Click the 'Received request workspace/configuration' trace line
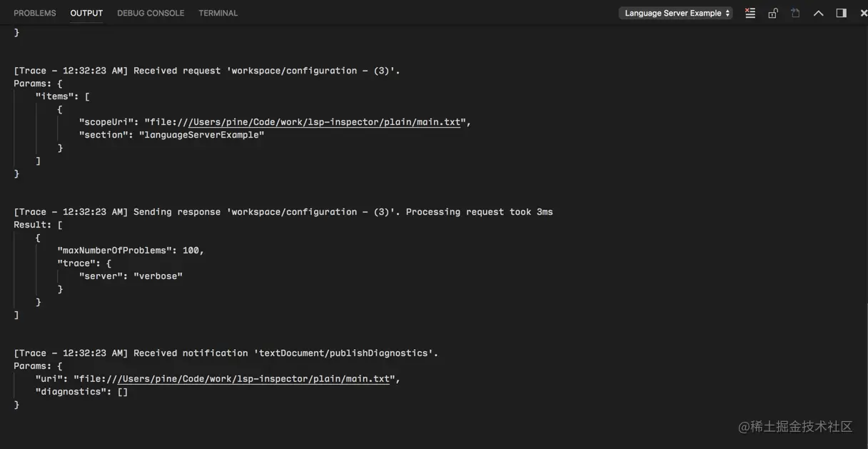This screenshot has width=868, height=449. click(x=207, y=71)
